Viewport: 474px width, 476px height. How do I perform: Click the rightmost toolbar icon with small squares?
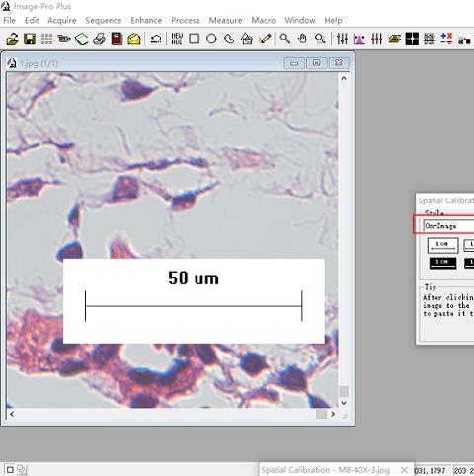[x=464, y=40]
